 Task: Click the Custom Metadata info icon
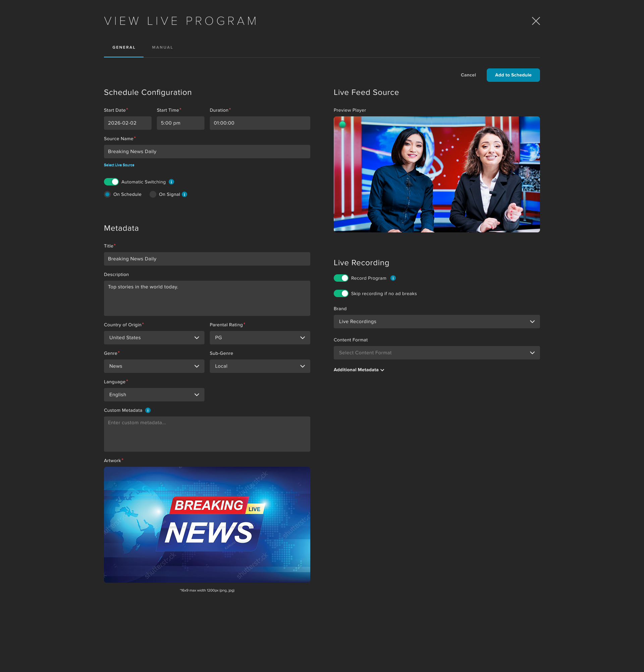tap(148, 410)
